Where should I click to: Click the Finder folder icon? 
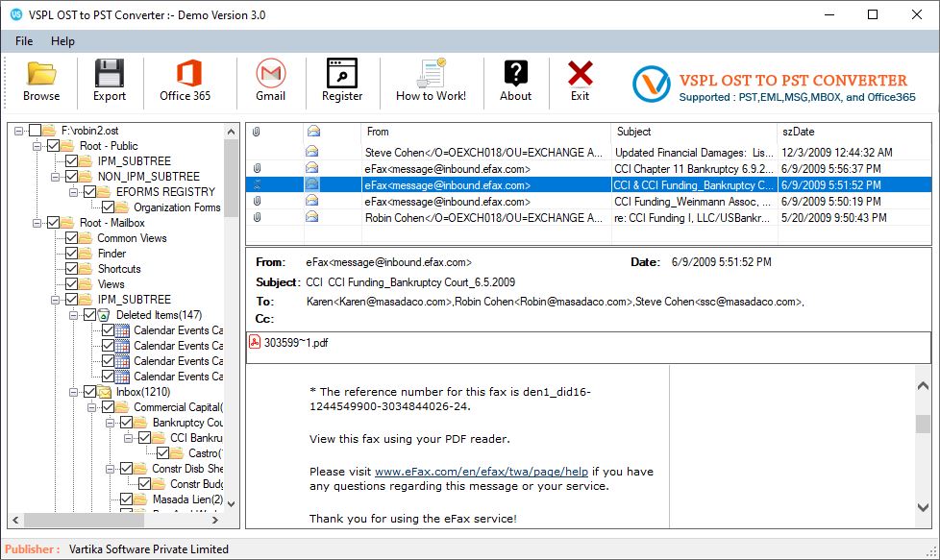[x=86, y=254]
